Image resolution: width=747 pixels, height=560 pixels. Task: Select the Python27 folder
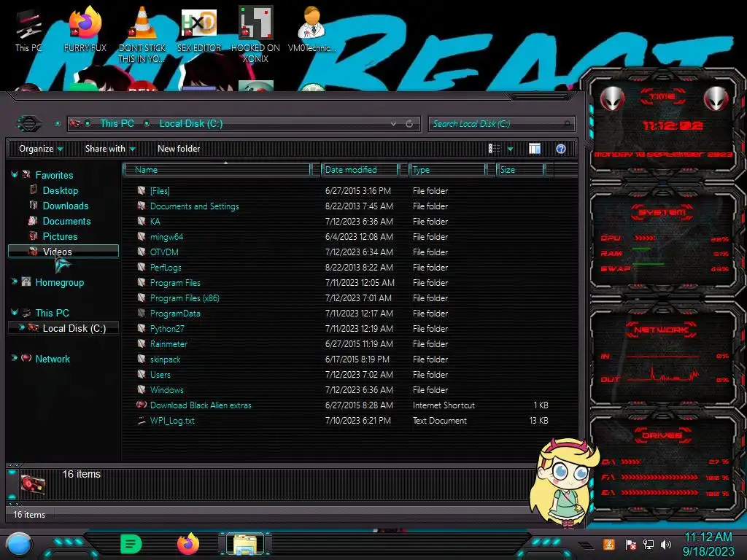(167, 329)
